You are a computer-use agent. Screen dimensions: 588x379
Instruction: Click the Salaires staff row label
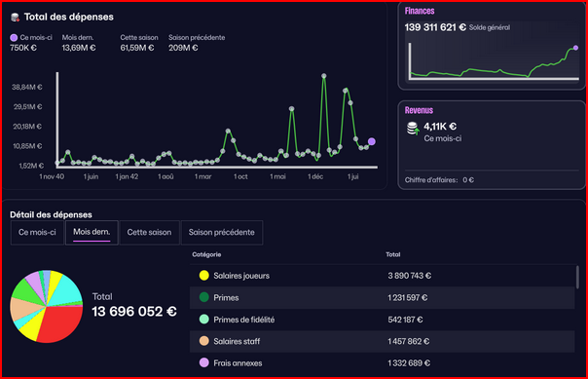pyautogui.click(x=237, y=341)
